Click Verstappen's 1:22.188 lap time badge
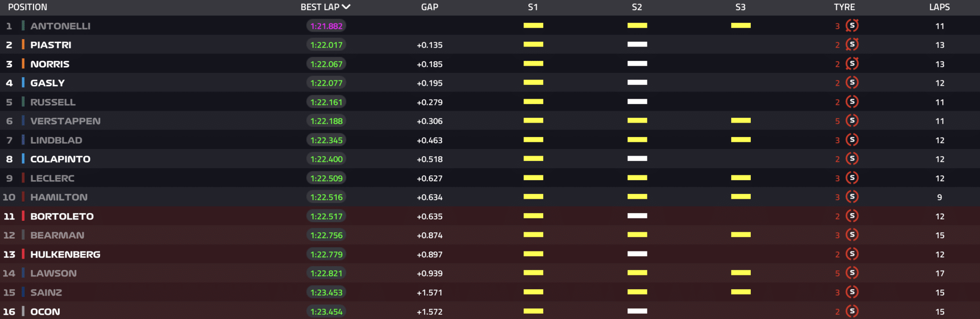 click(326, 121)
